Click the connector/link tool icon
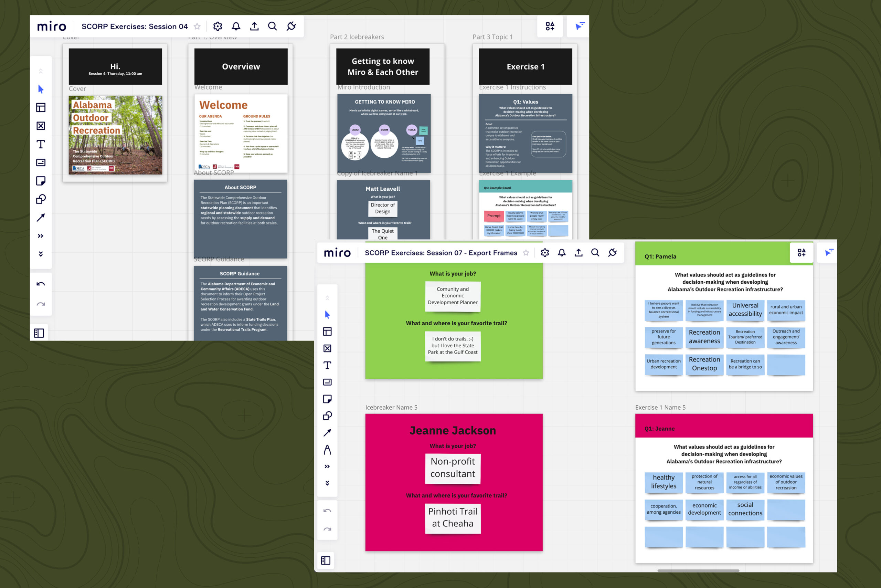The image size is (881, 588). coord(42,218)
